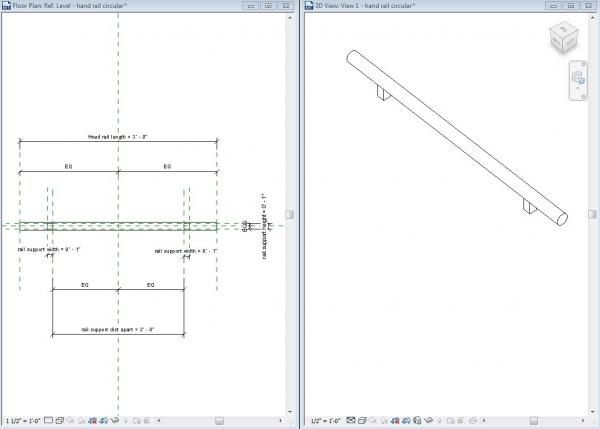Open Visual Style options in floor plan view
The width and height of the screenshot is (600, 429).
60,421
